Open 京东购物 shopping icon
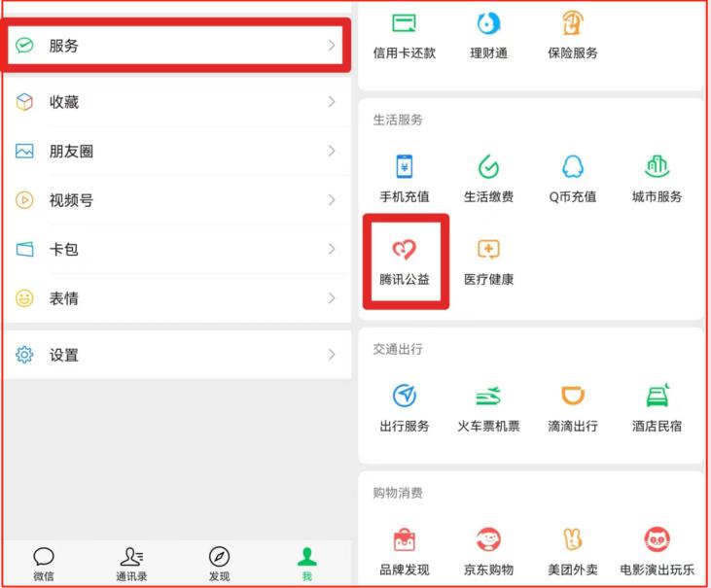Viewport: 711px width, 588px height. click(488, 539)
